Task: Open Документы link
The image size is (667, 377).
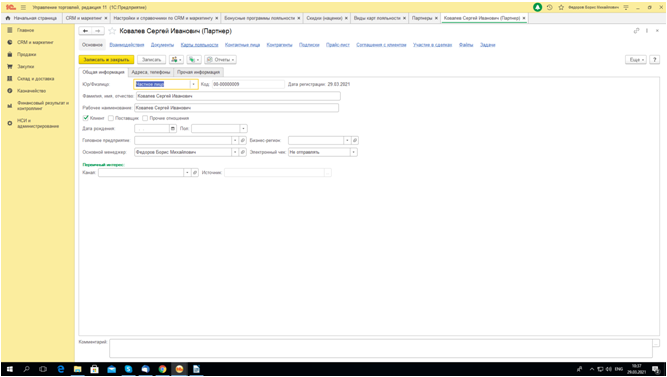Action: (162, 45)
